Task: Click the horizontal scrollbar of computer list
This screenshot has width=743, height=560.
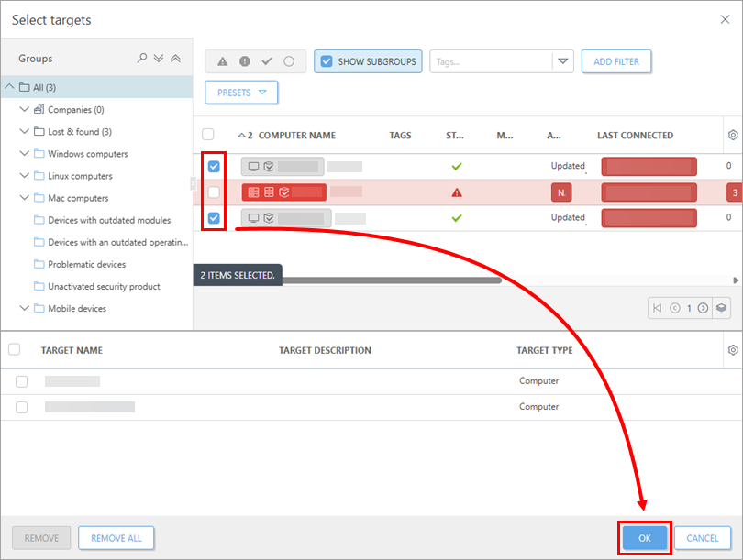Action: click(392, 280)
